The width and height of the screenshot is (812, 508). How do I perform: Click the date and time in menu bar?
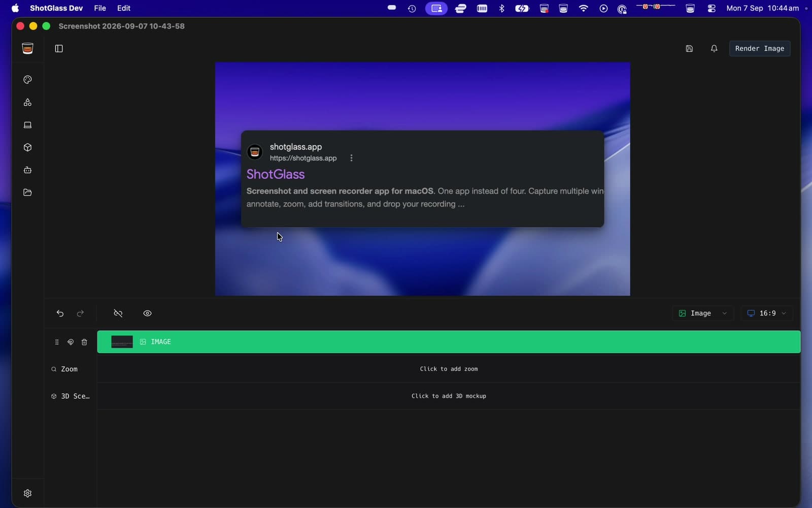(x=763, y=8)
